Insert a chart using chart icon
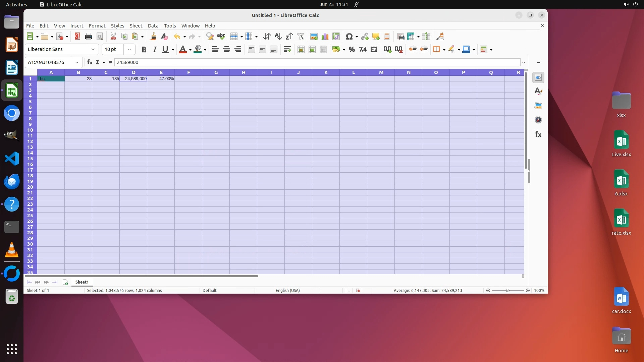Screen dimensions: 644x362 pyautogui.click(x=325, y=37)
